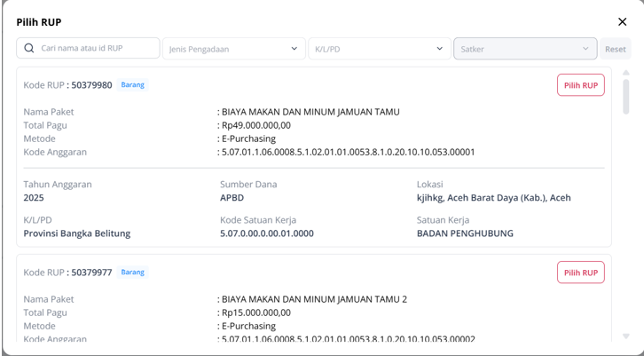Viewport: 644px width, 356px height.
Task: Click the Barang tag of RUP 50379977
Action: [133, 273]
